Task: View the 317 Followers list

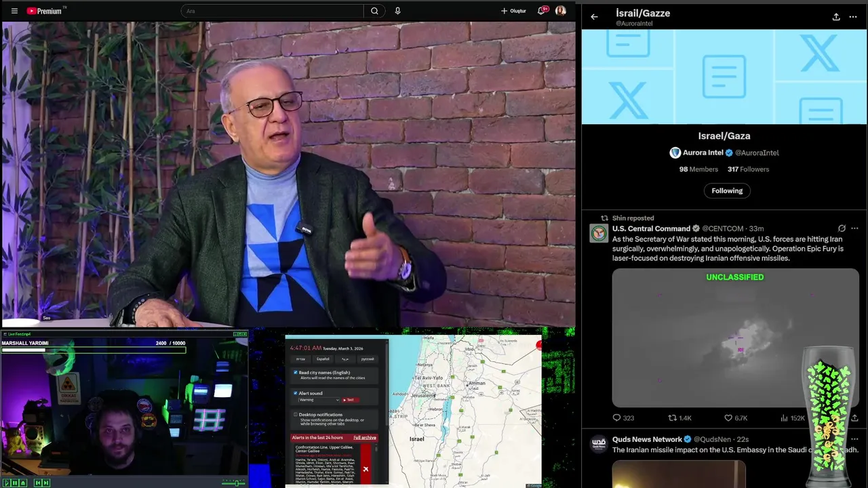Action: coord(748,169)
